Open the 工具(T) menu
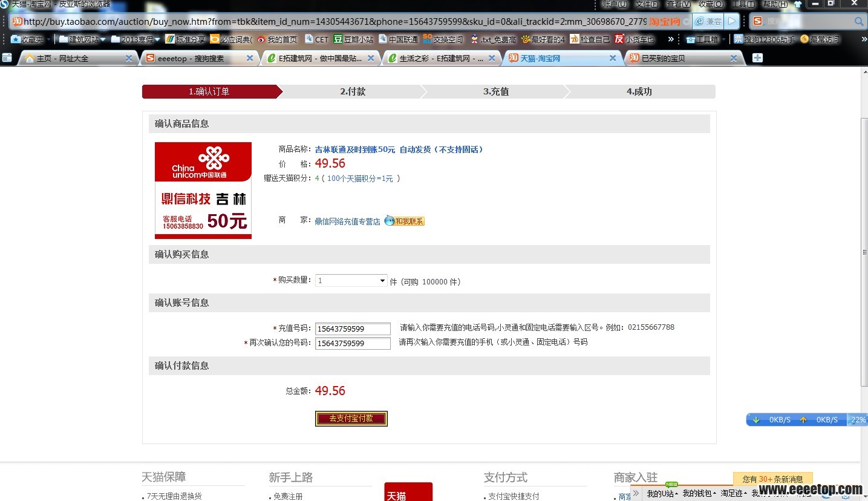This screenshot has height=501, width=868. [x=743, y=4]
